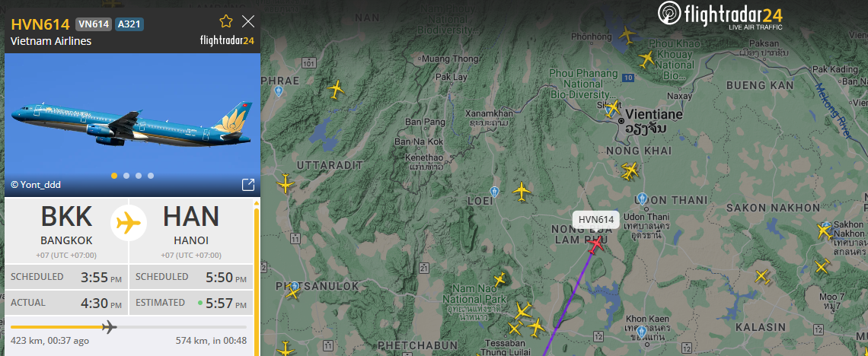Viewport: 868px width, 356px height.
Task: Click the HVN614 callsign label on map
Action: (595, 220)
